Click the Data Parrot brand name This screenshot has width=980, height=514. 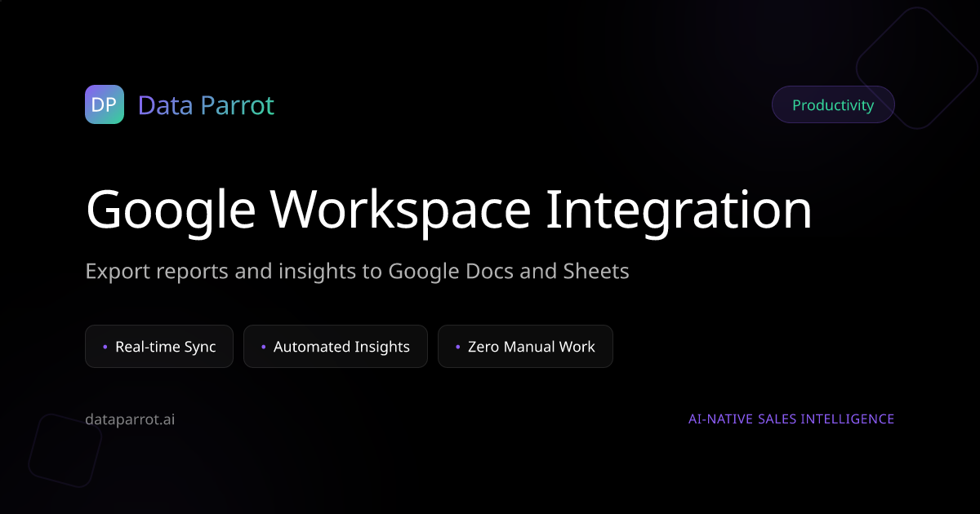point(206,105)
